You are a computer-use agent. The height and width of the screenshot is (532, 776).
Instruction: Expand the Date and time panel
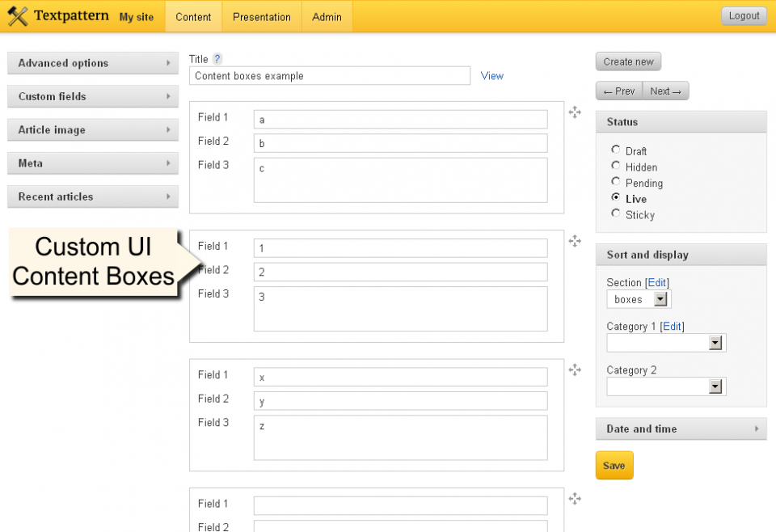click(681, 429)
